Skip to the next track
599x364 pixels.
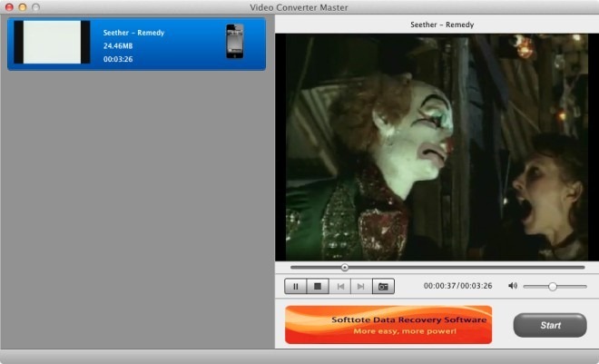tap(361, 287)
